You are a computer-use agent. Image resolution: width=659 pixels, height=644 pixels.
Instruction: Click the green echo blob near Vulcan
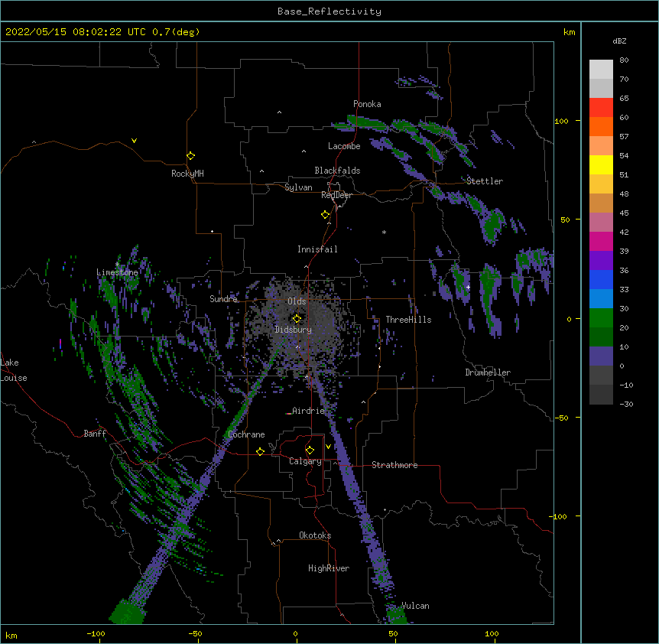click(x=395, y=615)
